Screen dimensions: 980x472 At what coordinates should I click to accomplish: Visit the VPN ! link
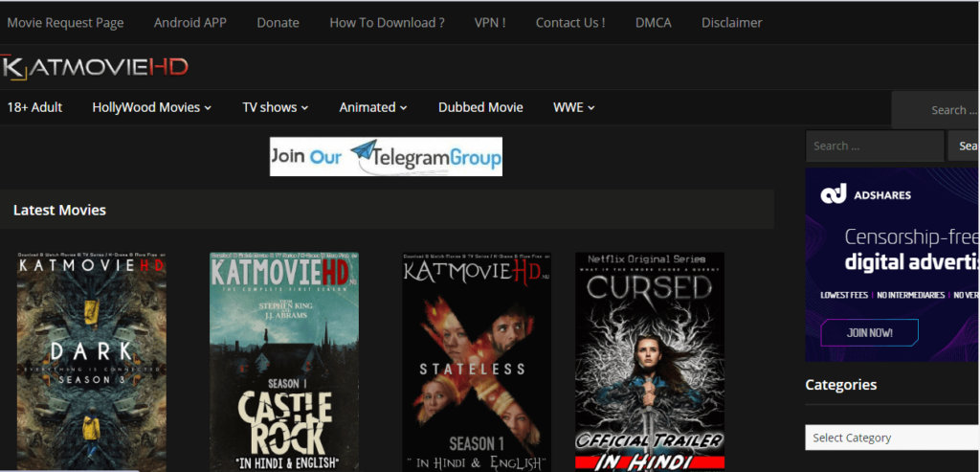pos(490,23)
